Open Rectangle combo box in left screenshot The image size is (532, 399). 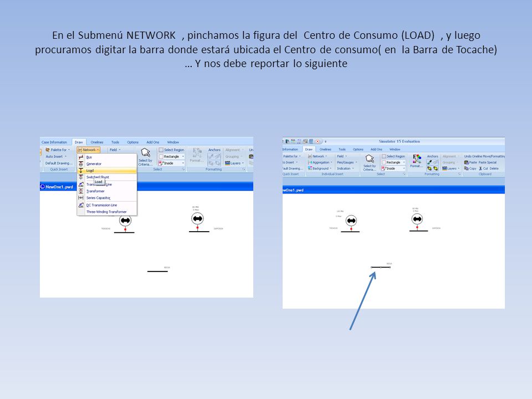(x=171, y=156)
